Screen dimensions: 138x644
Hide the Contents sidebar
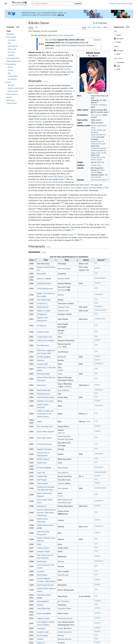pos(18,27)
